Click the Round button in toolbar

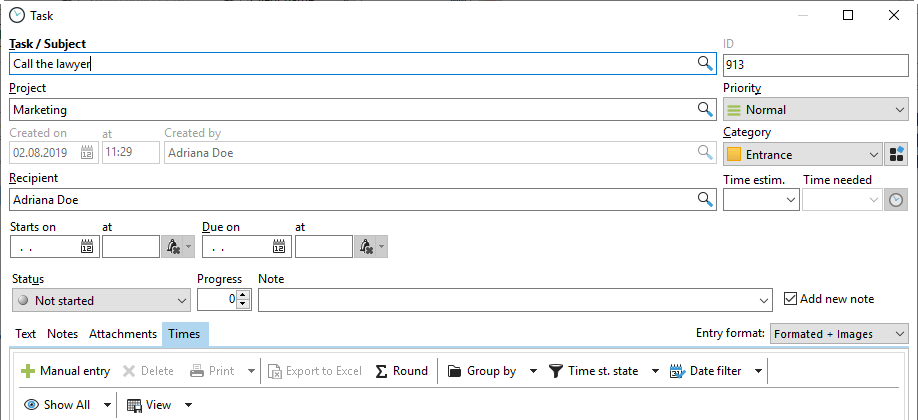pyautogui.click(x=401, y=371)
